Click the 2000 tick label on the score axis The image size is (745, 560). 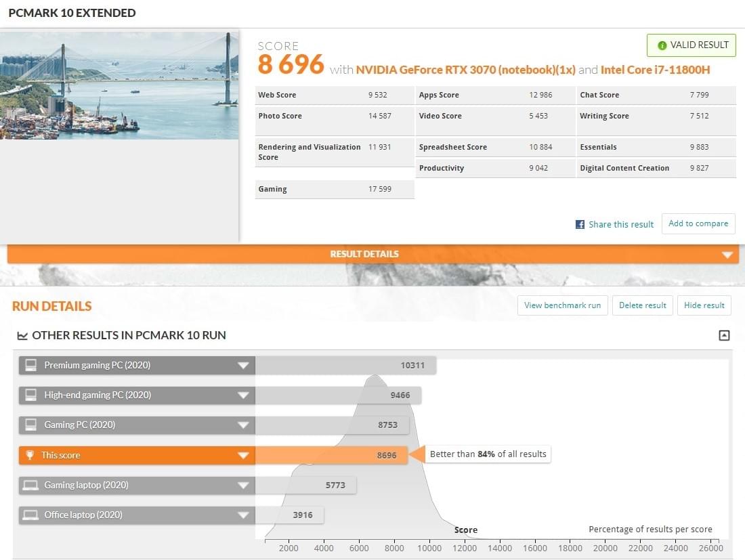point(289,548)
